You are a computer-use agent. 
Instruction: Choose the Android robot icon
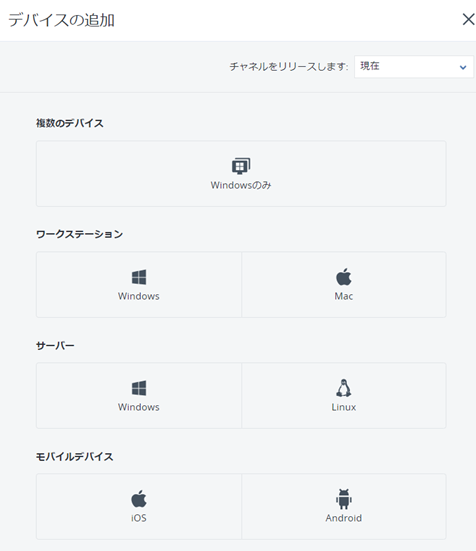coord(344,499)
